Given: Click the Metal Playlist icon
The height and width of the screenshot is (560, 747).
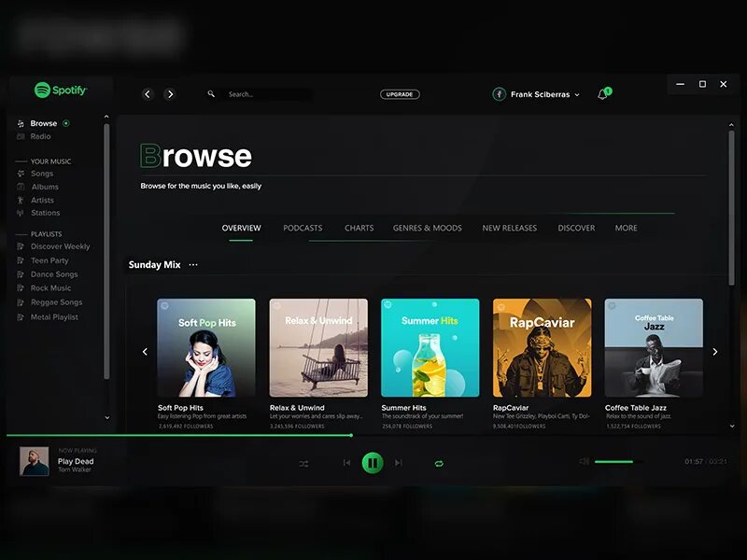Looking at the screenshot, I should [x=21, y=317].
